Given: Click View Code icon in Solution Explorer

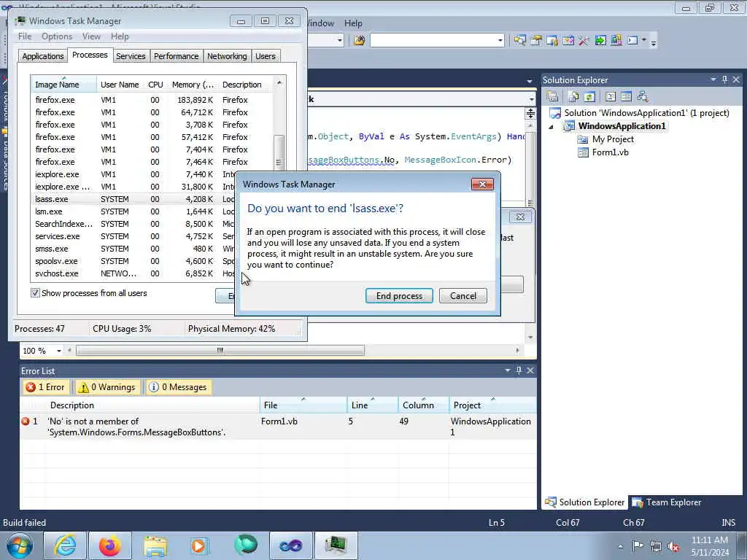Looking at the screenshot, I should (611, 97).
